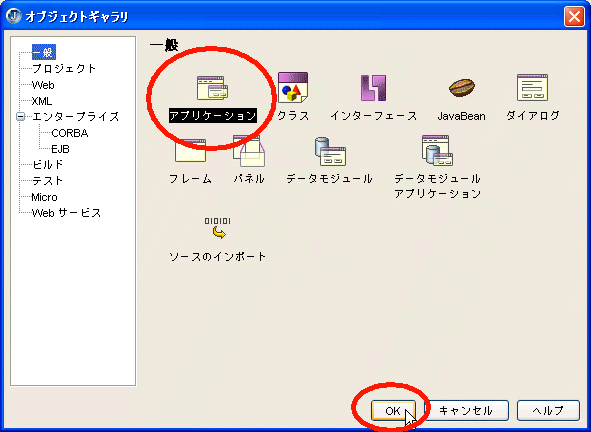
Task: Click the キャンセル button
Action: [466, 411]
